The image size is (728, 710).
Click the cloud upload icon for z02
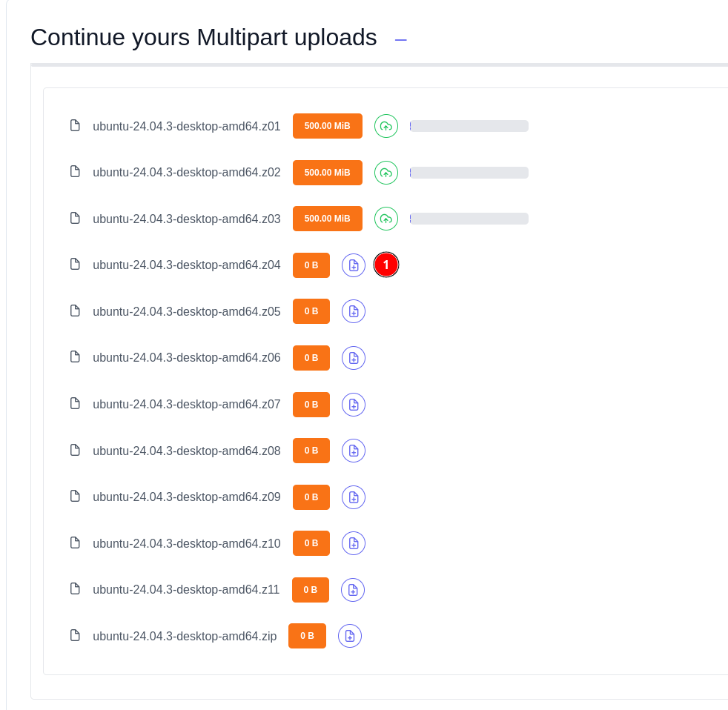[x=385, y=173]
